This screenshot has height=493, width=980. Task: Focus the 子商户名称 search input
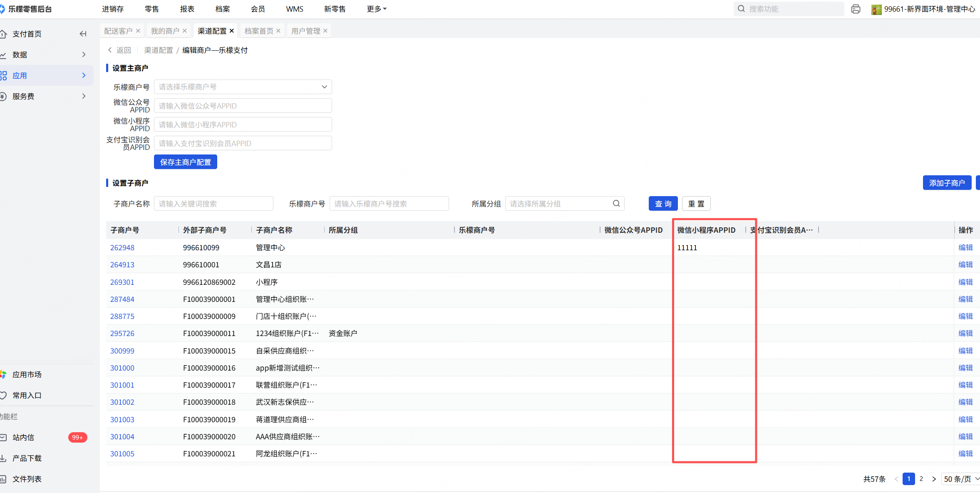click(213, 204)
